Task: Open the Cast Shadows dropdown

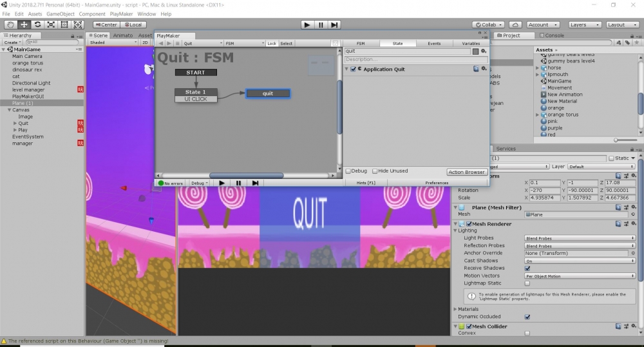Action: tap(580, 261)
